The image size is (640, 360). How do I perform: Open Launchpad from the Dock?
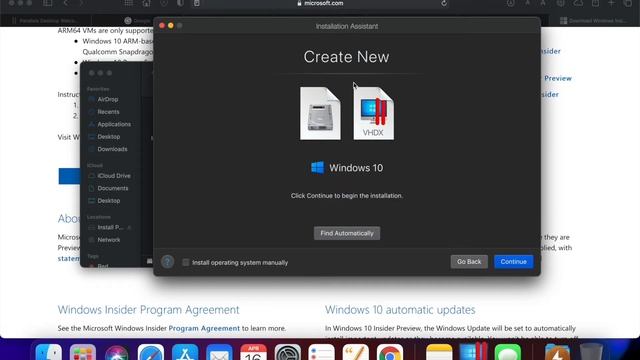click(83, 353)
